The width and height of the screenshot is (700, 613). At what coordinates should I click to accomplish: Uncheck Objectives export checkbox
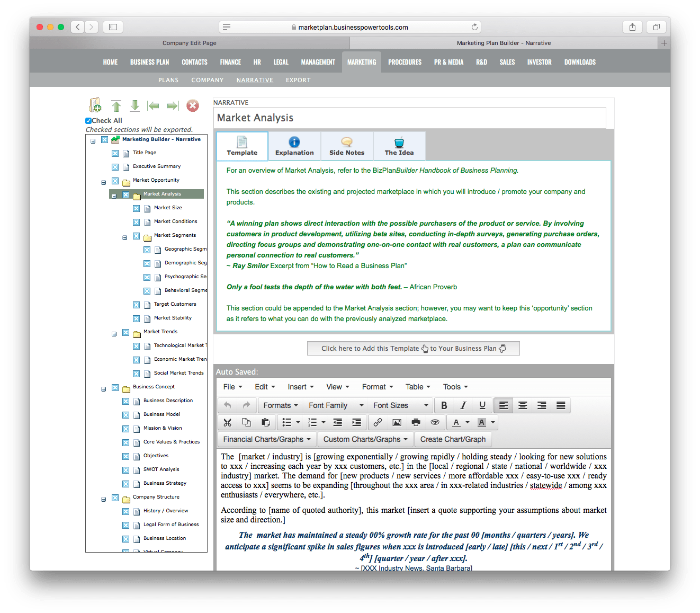pos(125,456)
